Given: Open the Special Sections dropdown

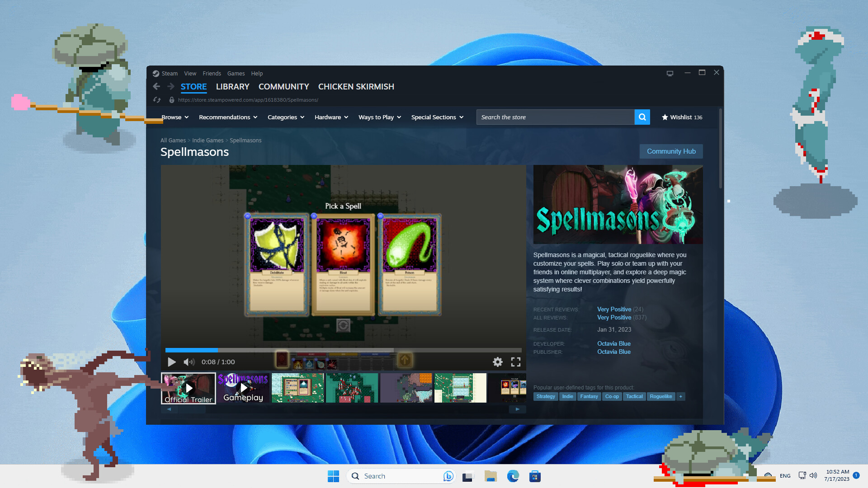Looking at the screenshot, I should (x=436, y=117).
